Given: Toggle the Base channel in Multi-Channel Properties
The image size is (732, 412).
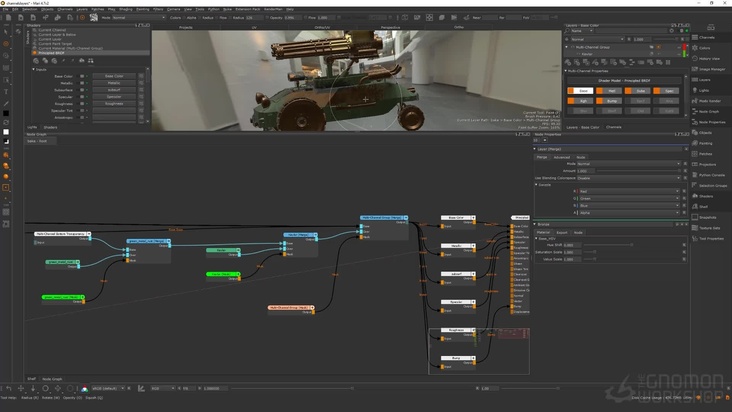Looking at the screenshot, I should click(580, 91).
